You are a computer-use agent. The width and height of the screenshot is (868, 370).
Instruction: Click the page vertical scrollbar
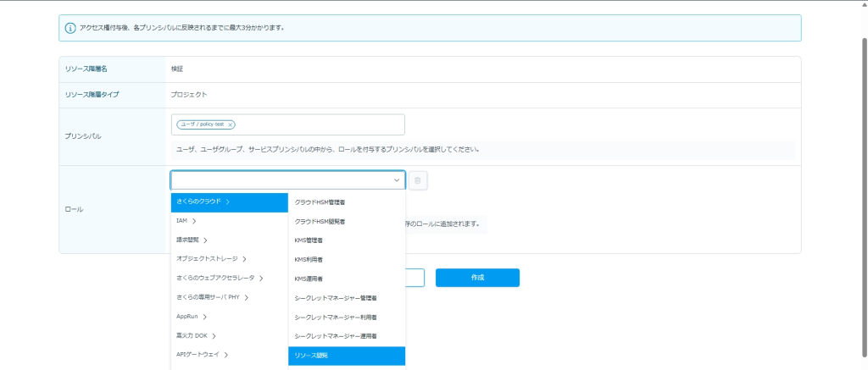(864, 196)
